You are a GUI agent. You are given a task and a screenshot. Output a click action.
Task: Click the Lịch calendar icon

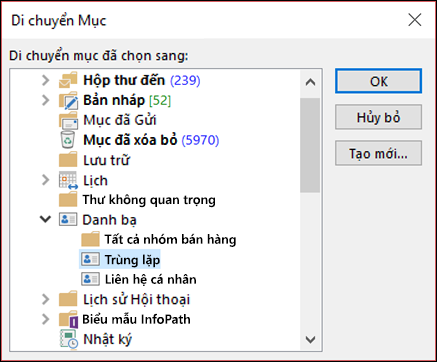tap(68, 180)
